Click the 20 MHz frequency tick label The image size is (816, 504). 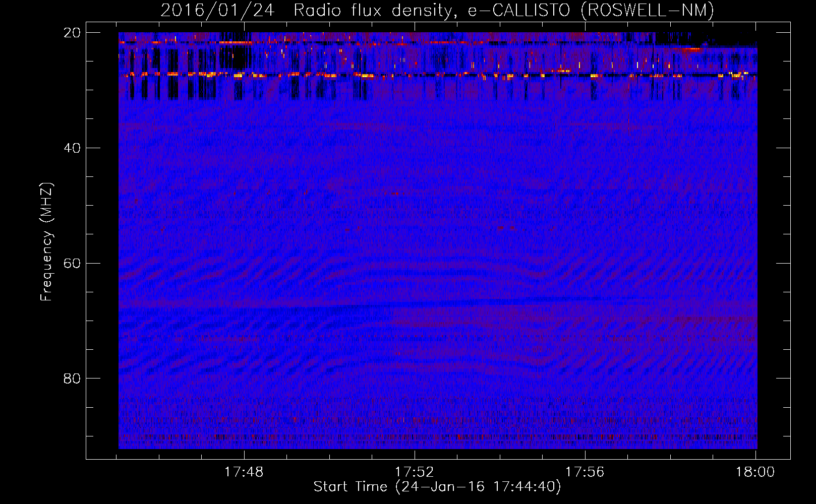[72, 33]
